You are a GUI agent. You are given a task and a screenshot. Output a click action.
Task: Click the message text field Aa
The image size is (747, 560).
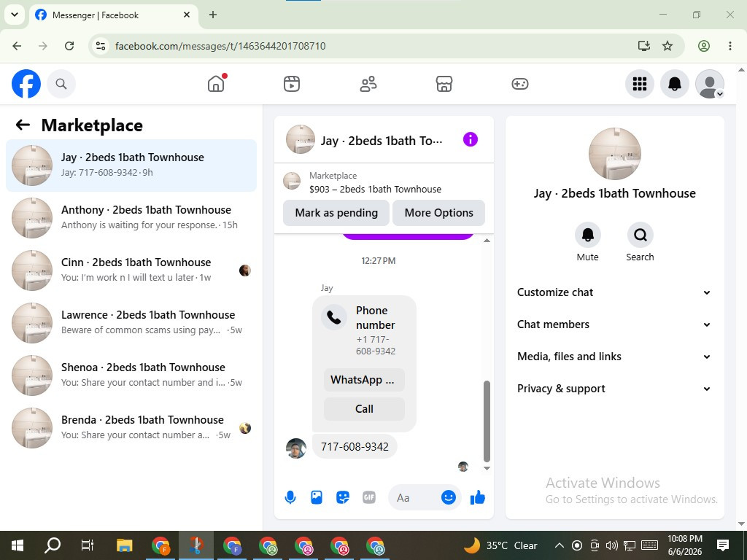[x=416, y=497]
